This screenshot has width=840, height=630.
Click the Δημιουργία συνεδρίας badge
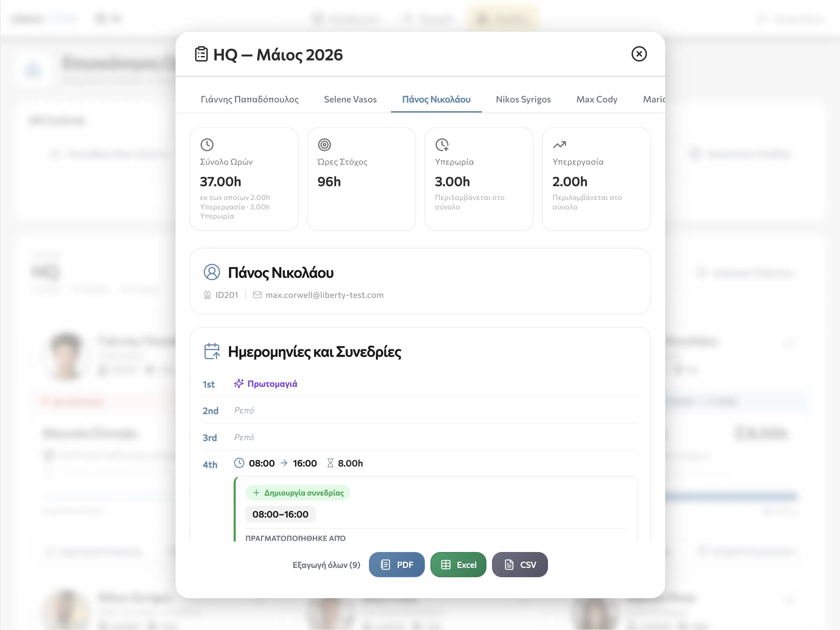[x=298, y=493]
